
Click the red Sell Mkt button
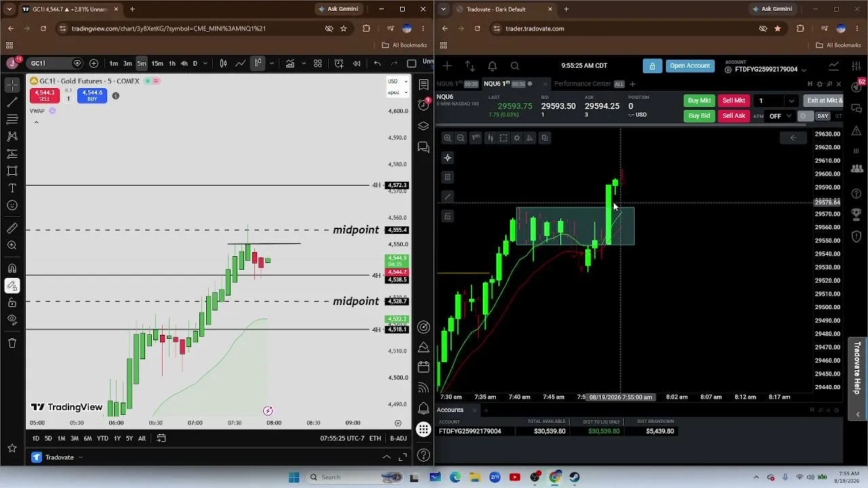coord(734,101)
